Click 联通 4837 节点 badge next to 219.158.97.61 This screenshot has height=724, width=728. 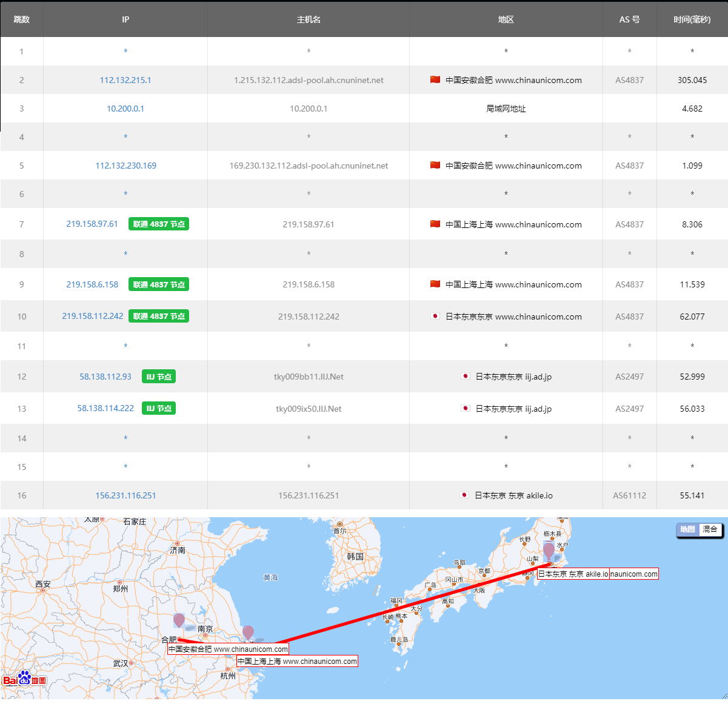coord(159,224)
